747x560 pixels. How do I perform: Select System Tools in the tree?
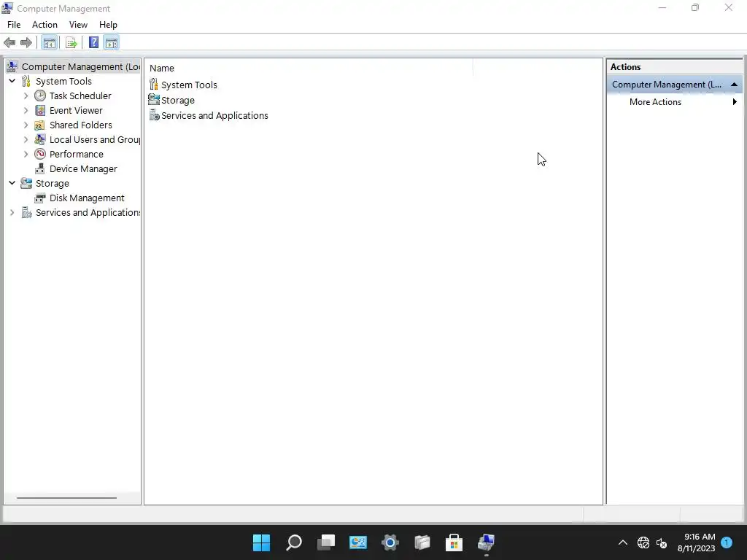click(63, 82)
